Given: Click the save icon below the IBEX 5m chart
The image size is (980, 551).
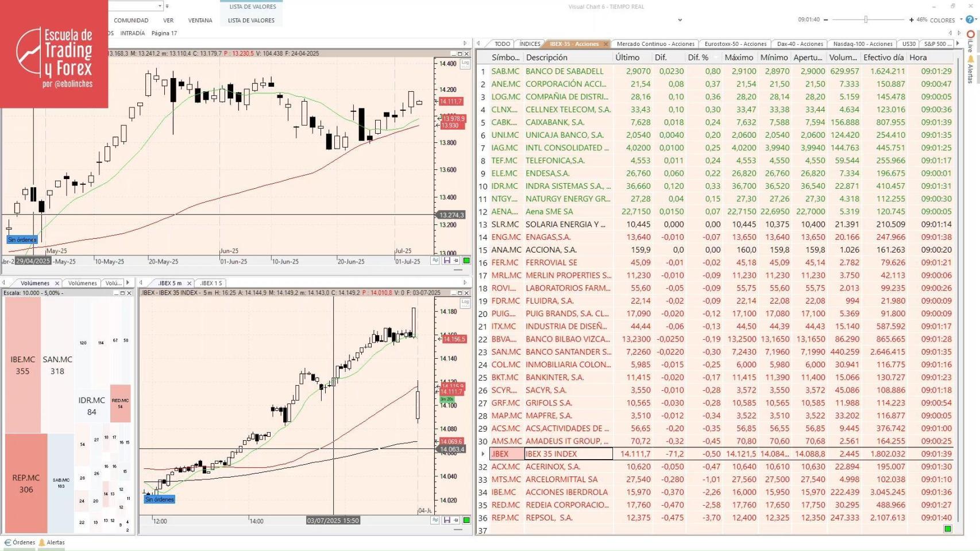Looking at the screenshot, I should pos(447,520).
